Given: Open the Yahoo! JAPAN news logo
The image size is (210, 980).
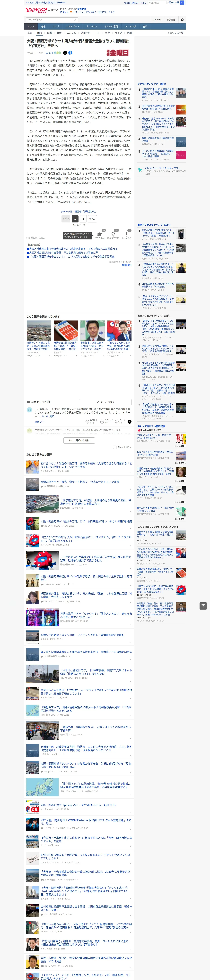Looking at the screenshot, I should click(x=42, y=10).
